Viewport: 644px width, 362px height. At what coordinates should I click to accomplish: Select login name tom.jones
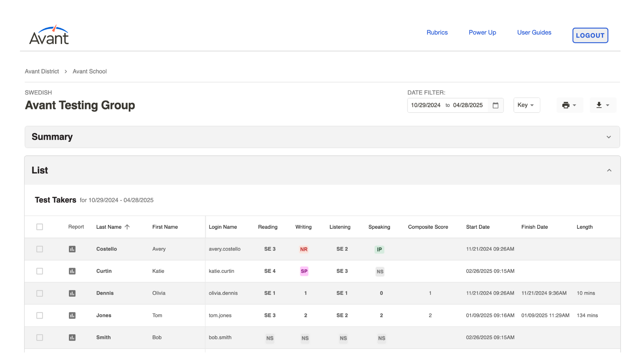point(220,315)
